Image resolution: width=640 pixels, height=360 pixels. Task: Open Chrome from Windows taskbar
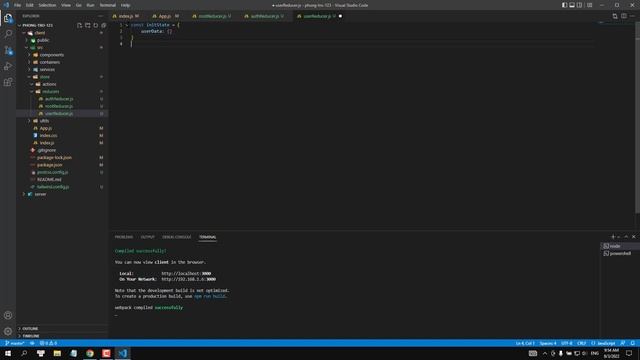coord(90,353)
